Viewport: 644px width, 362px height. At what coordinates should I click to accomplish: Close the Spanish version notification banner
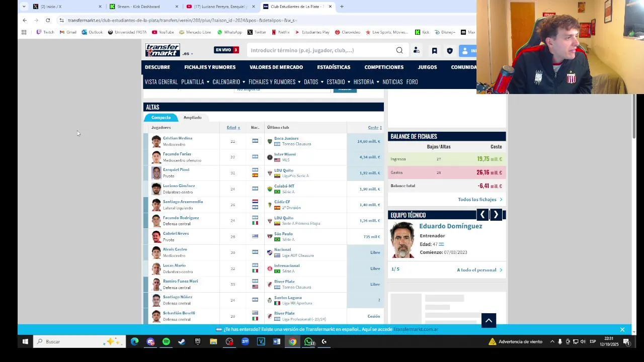tap(622, 330)
